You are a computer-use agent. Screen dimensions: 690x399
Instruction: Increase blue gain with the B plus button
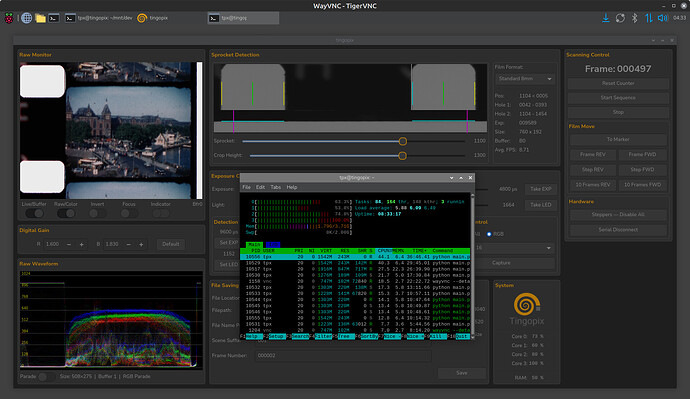pos(141,244)
